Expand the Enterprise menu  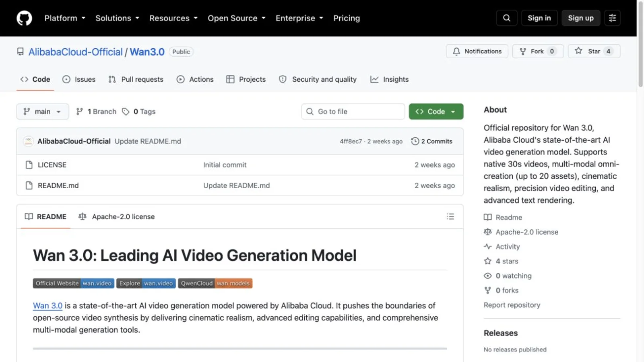[x=299, y=18]
